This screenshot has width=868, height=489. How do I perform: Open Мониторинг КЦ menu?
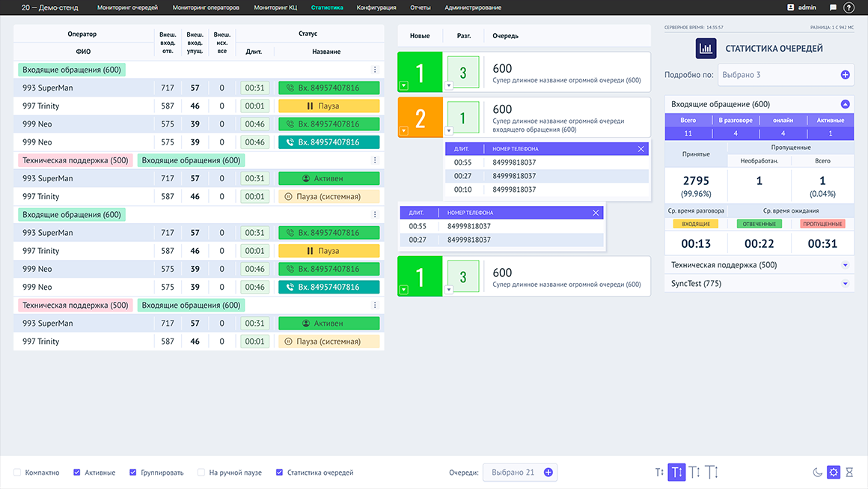[x=275, y=7]
